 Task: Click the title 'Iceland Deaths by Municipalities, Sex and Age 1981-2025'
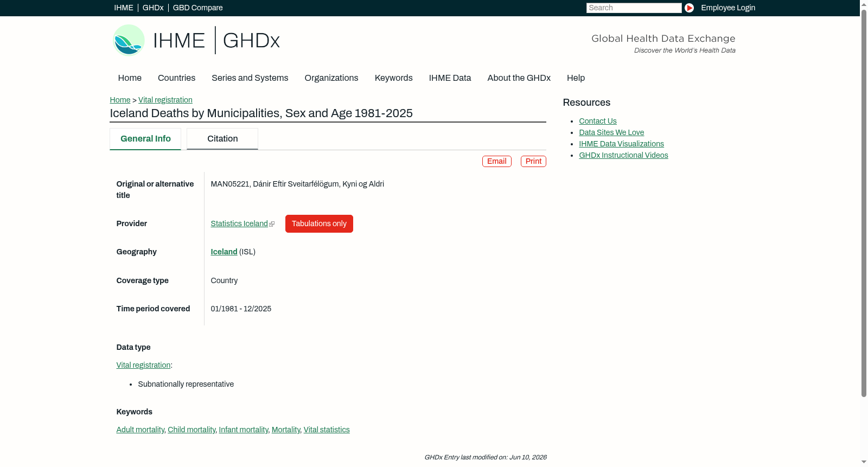(261, 113)
